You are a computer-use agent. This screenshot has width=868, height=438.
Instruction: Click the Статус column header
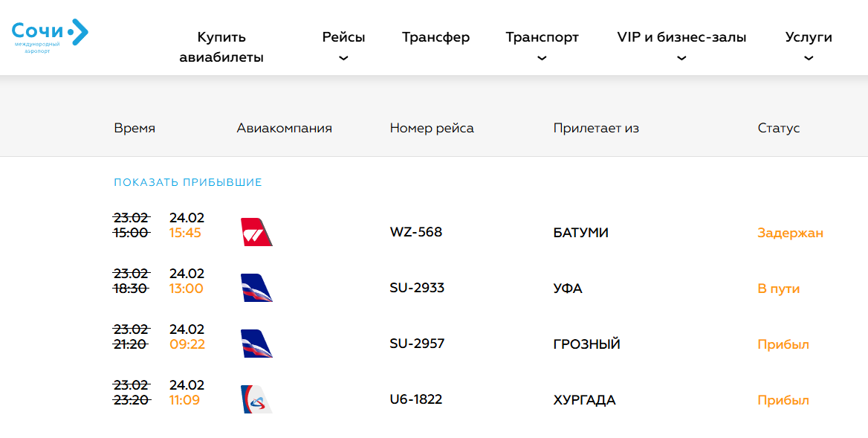pyautogui.click(x=778, y=128)
